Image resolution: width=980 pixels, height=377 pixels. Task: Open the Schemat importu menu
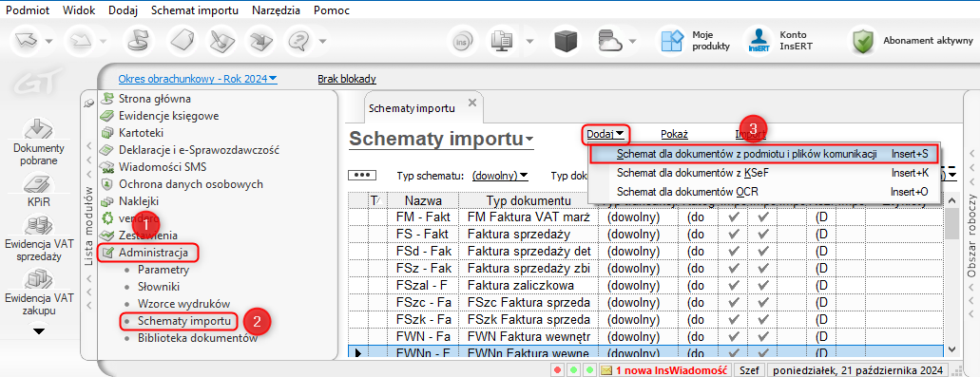click(x=195, y=10)
